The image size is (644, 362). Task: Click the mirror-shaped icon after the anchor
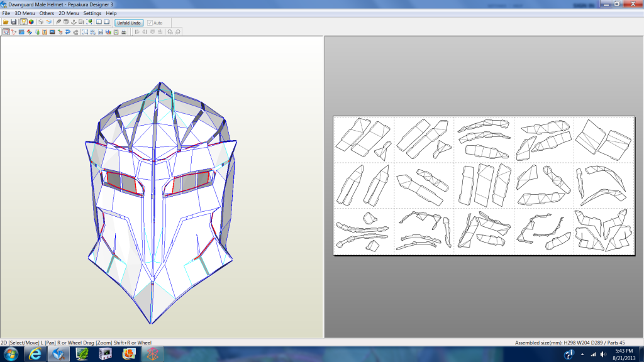click(81, 22)
